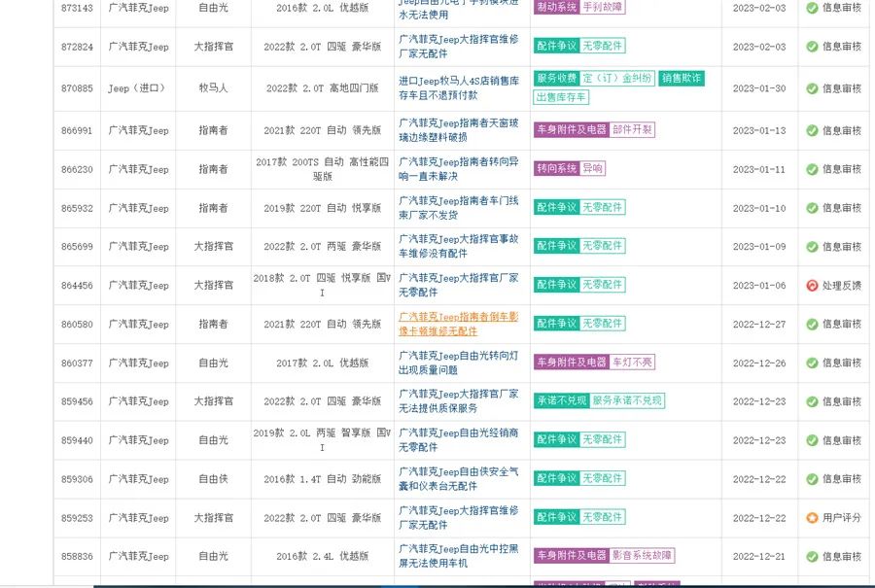This screenshot has width=875, height=588.
Task: Click the red 处理反馈 status icon
Action: click(812, 285)
